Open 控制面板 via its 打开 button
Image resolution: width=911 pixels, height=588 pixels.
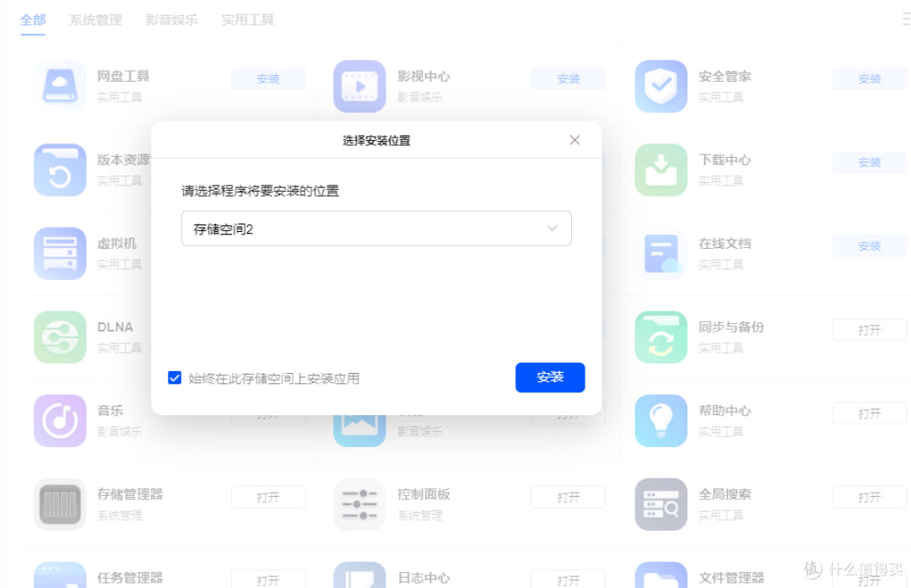(x=569, y=497)
